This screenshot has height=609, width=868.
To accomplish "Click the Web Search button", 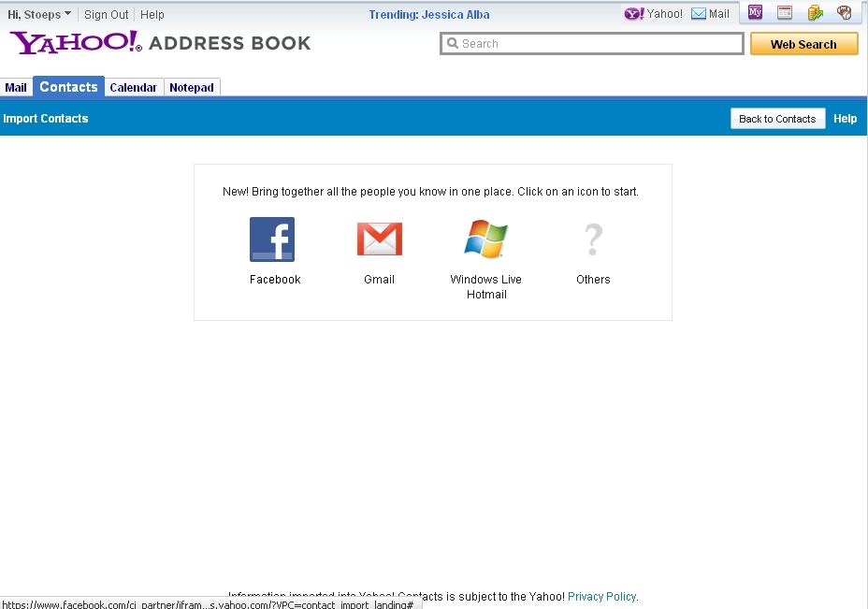I will tap(803, 44).
